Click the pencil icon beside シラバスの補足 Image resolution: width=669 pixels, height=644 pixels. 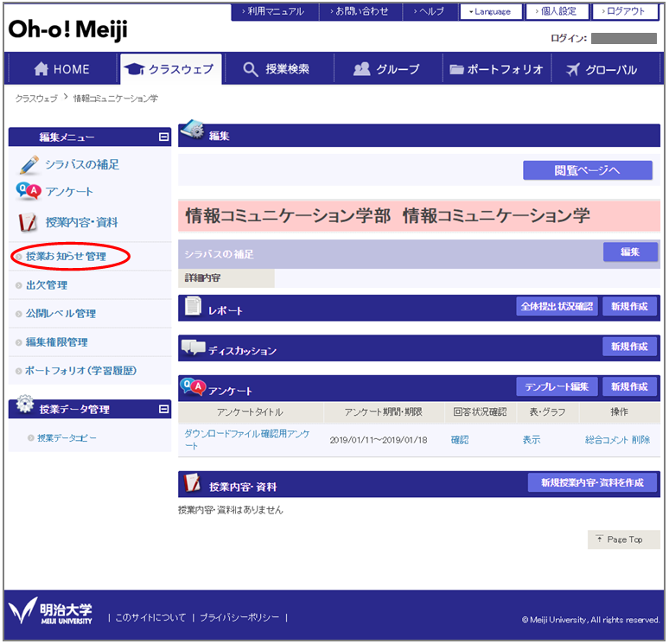[x=29, y=165]
